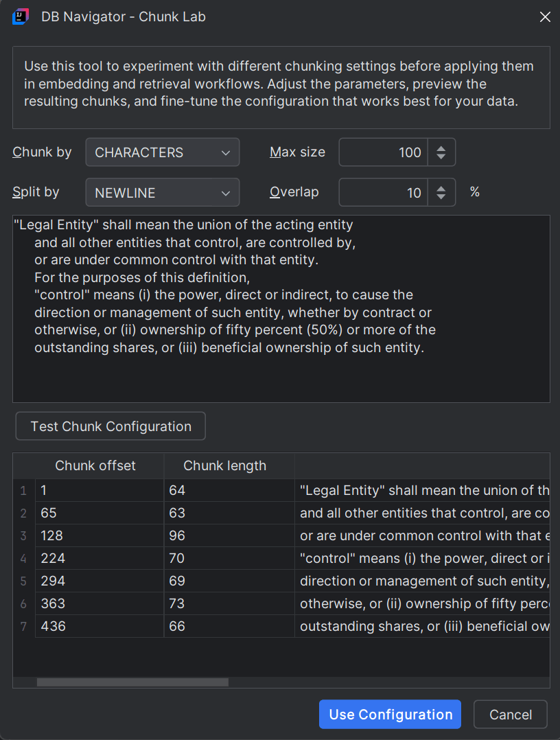This screenshot has width=560, height=740.
Task: Select the cell with offset 294
Action: click(x=99, y=581)
